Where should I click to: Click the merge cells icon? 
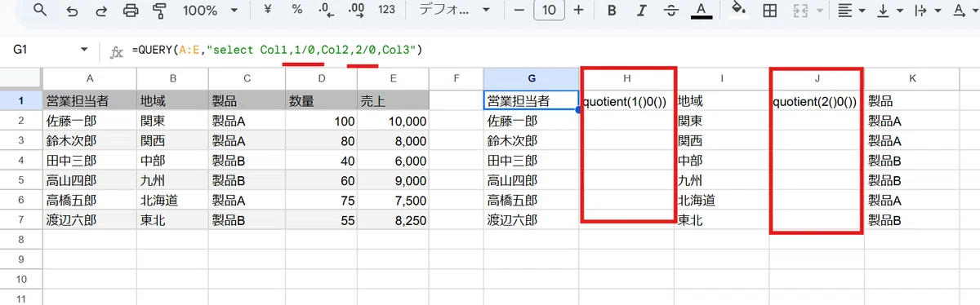coord(800,11)
